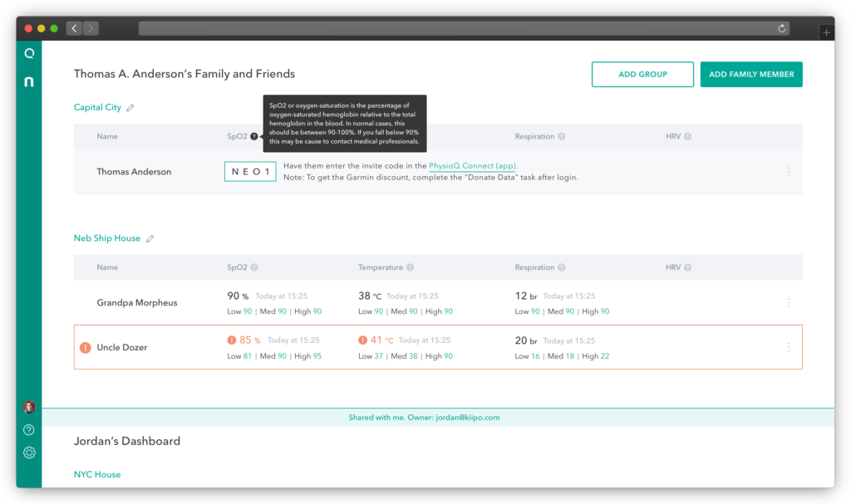Click HRV info icon in Neb Ship House table
851x504 pixels.
coord(687,267)
